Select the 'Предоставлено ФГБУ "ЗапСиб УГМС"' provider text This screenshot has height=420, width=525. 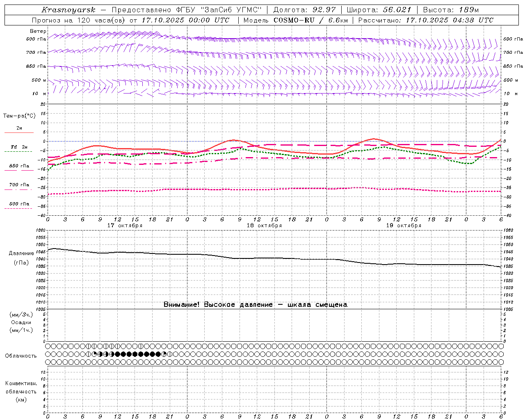[x=187, y=10]
